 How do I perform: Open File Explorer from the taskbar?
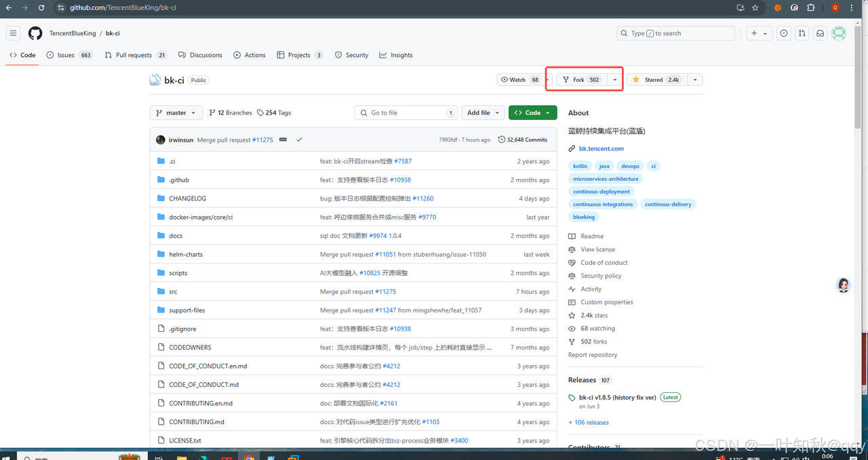[182, 457]
